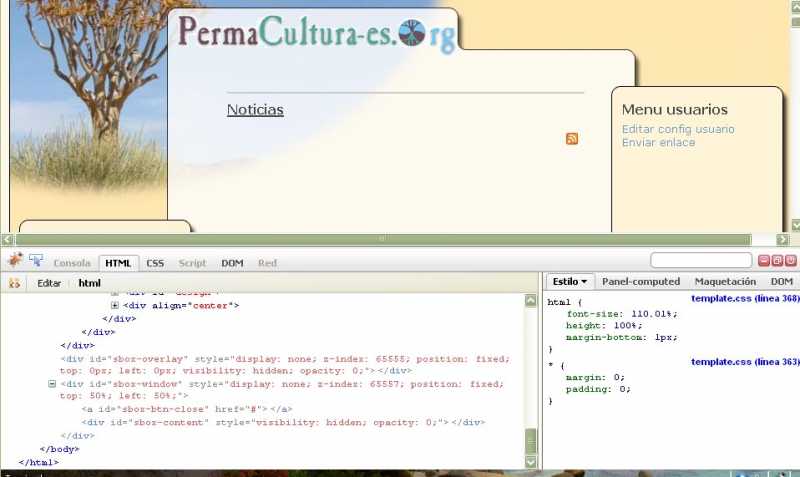Open Firebug in new window button
The image size is (800, 477).
tap(777, 261)
